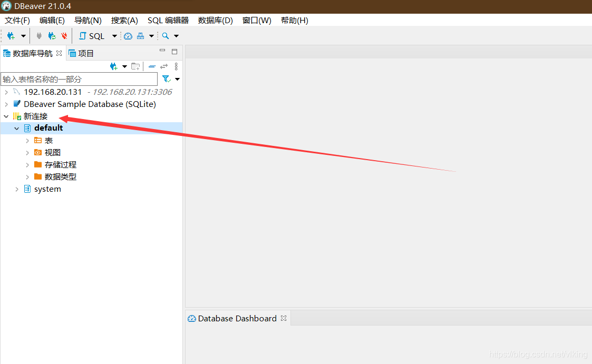Create a new database connection via plug icon
The image size is (592, 364).
pos(12,35)
